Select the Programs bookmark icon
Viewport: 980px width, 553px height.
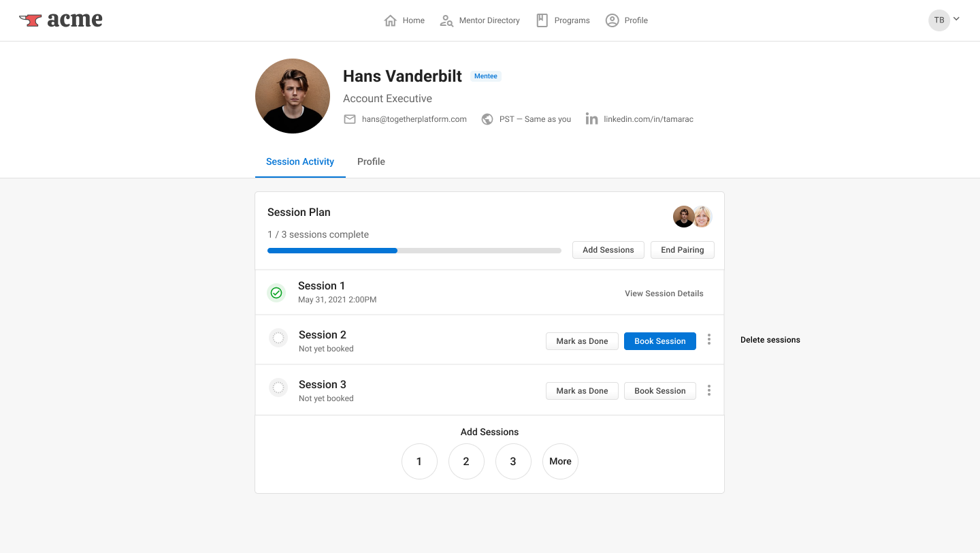tap(542, 20)
